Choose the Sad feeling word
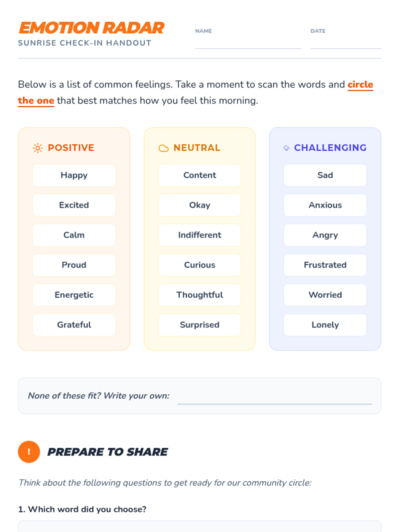The height and width of the screenshot is (532, 399). [x=325, y=175]
